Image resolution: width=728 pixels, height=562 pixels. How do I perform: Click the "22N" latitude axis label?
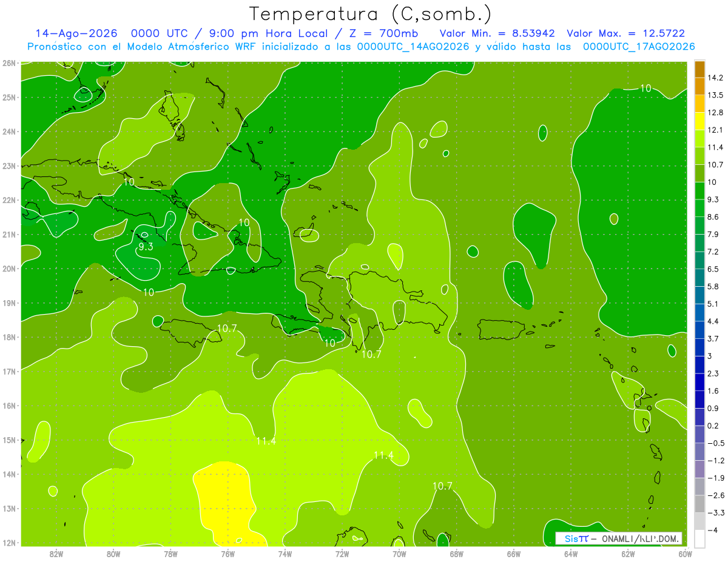9,200
